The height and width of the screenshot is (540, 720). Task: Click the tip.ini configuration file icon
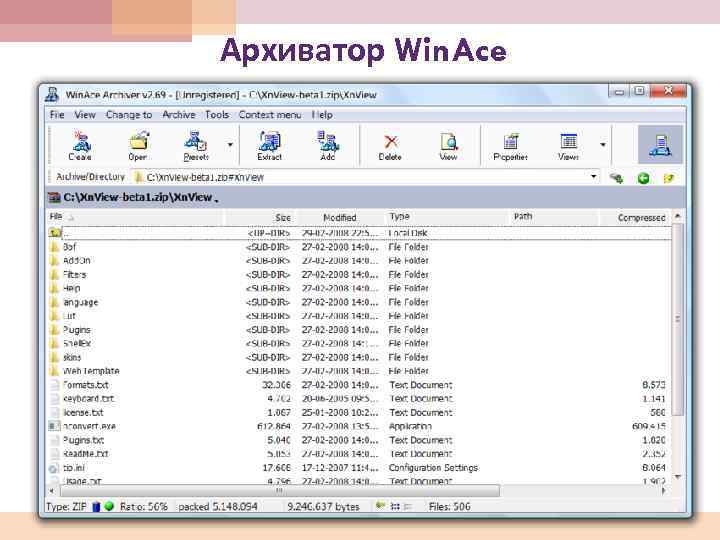[x=54, y=468]
